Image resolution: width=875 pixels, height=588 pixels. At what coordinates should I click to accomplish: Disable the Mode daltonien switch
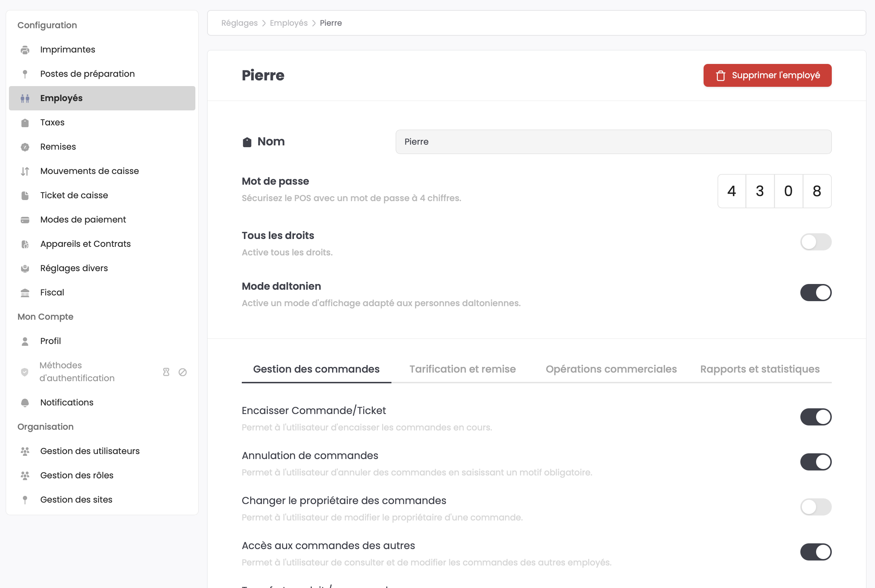tap(815, 293)
